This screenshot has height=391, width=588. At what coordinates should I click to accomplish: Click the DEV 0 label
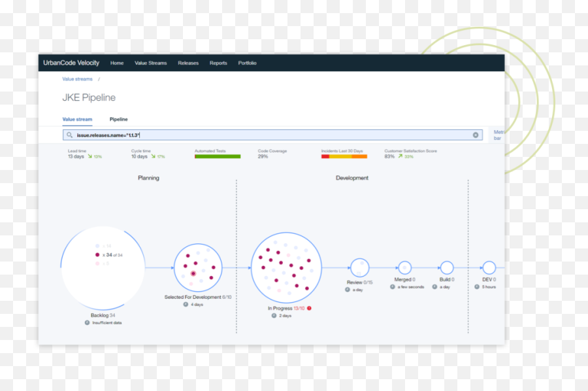tap(489, 280)
